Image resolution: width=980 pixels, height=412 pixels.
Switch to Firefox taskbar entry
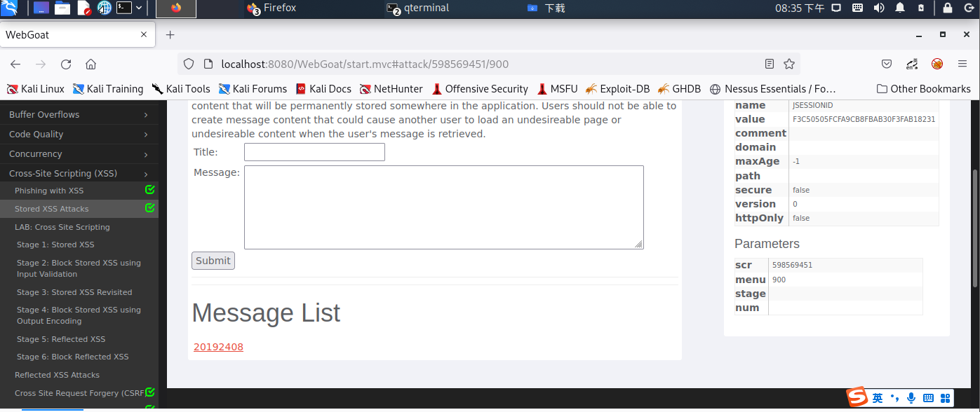point(272,8)
